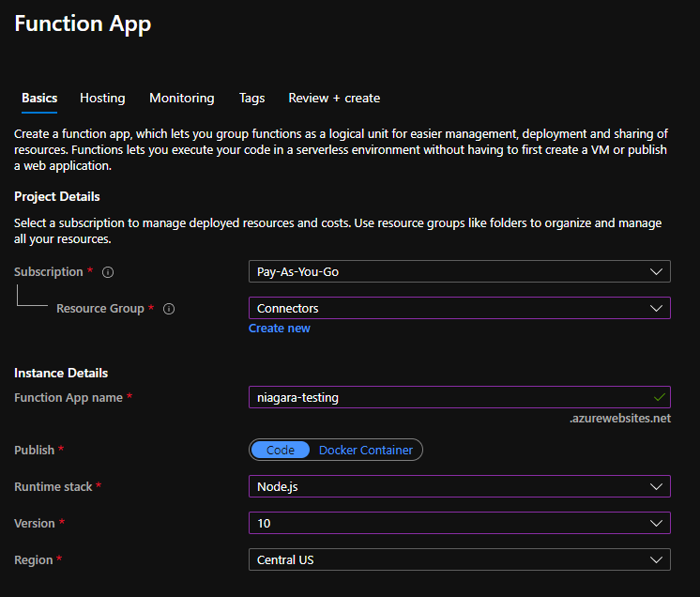
Task: Select the Code publish option
Action: (x=281, y=451)
